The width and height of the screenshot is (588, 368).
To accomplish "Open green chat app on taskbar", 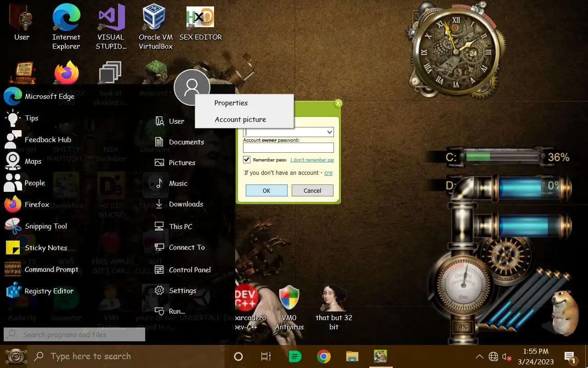I will [x=295, y=356].
